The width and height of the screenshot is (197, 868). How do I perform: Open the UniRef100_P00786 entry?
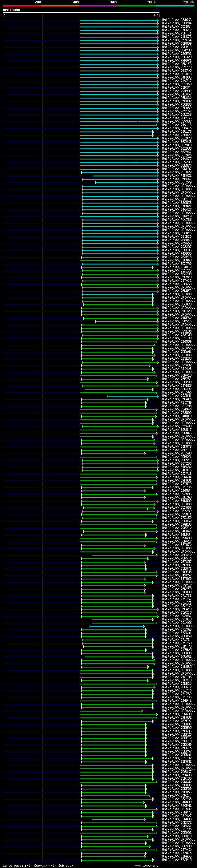(177, 220)
